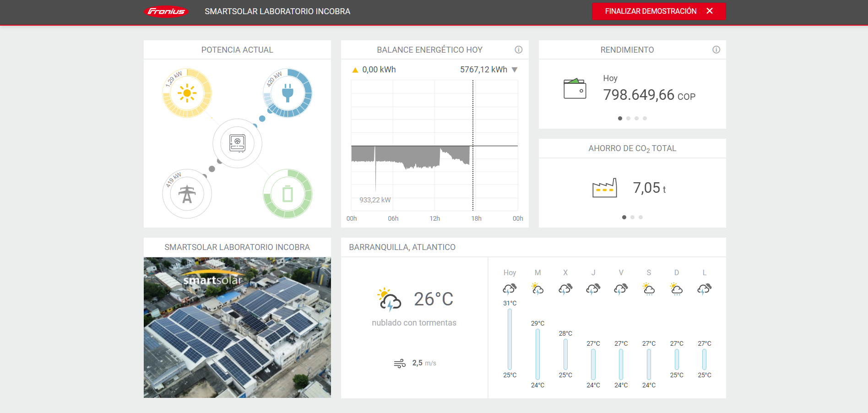Screen dimensions: 868x413
Task: Click the green battery icon
Action: [288, 194]
